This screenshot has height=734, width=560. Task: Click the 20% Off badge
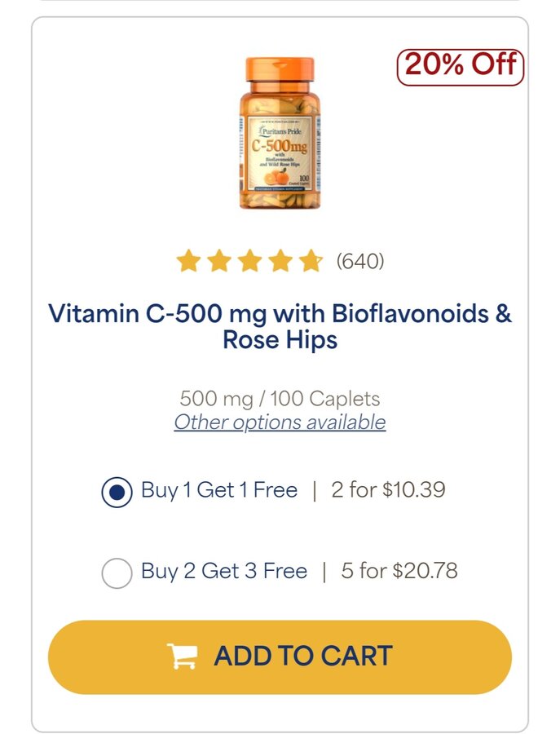click(x=461, y=66)
